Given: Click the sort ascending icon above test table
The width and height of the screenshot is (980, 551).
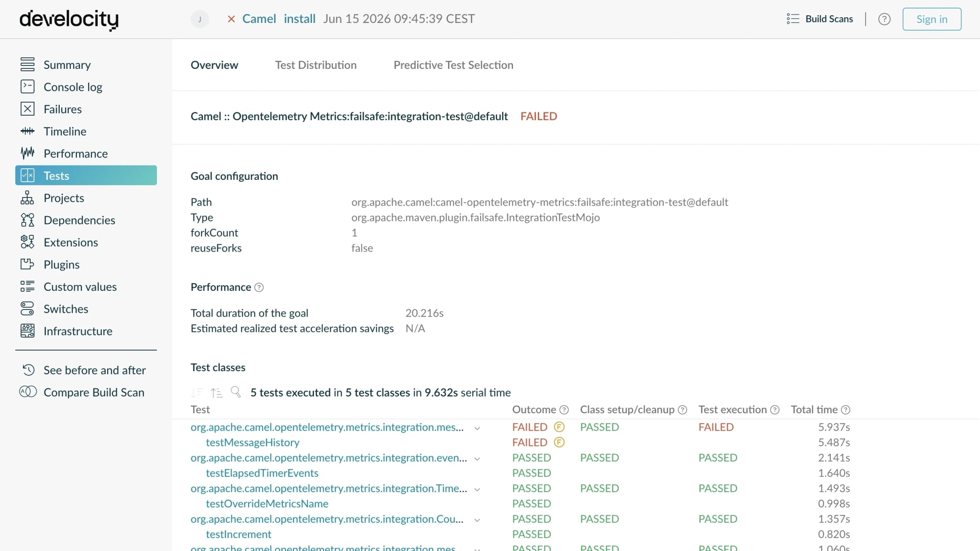Looking at the screenshot, I should 216,393.
